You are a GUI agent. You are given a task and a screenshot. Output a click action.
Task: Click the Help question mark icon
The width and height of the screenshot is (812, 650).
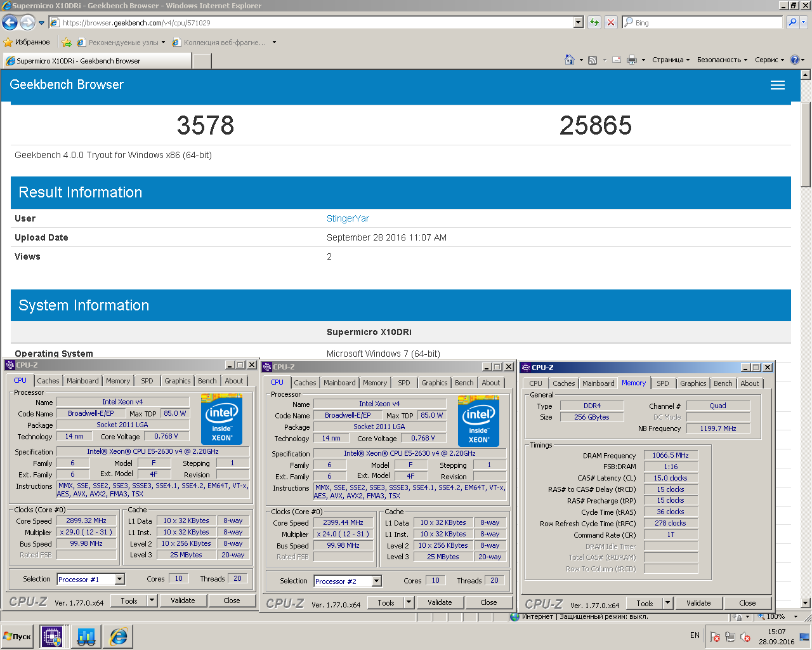pos(795,60)
